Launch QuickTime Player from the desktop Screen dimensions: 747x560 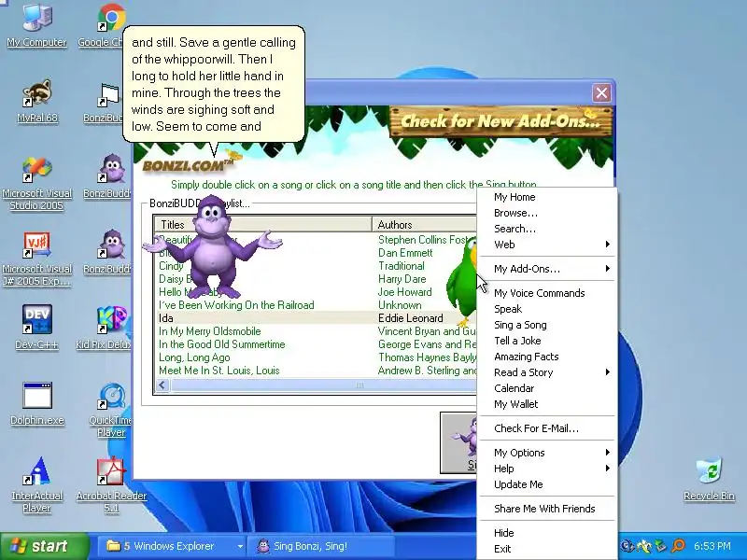[111, 396]
